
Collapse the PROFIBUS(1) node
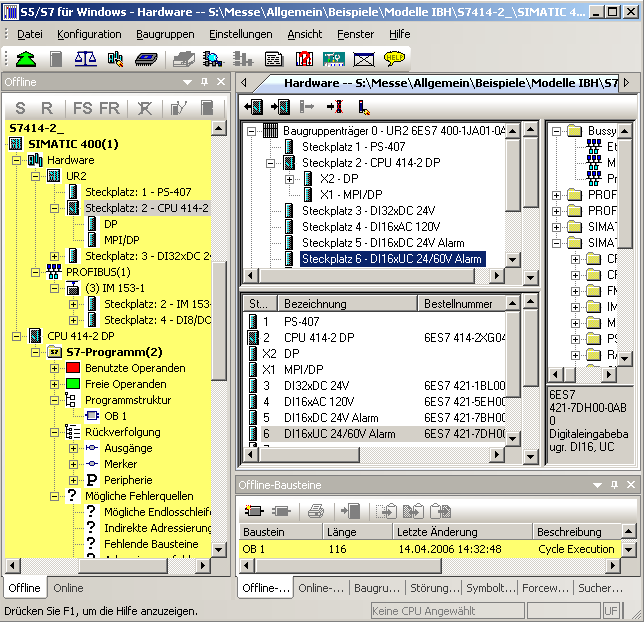click(35, 272)
